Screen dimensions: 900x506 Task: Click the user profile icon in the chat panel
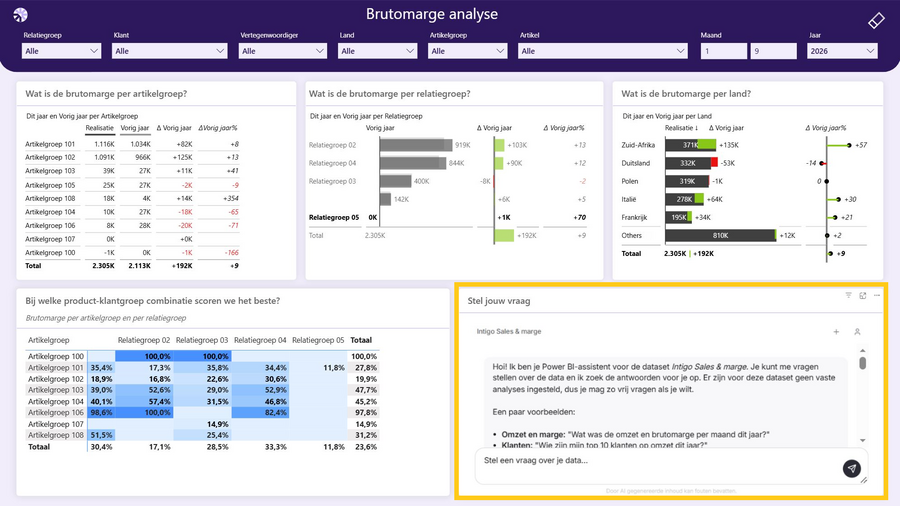857,332
